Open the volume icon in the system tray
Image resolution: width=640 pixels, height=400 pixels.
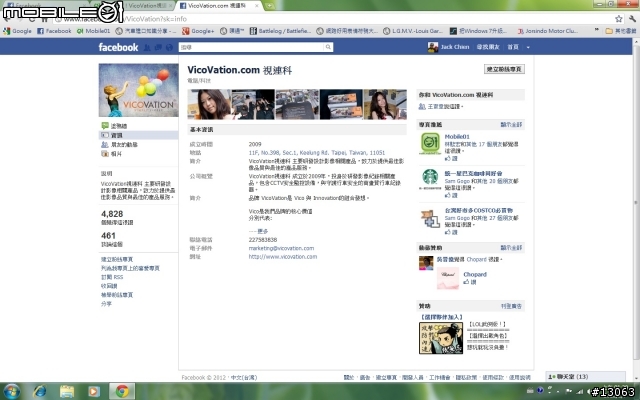pyautogui.click(x=587, y=392)
